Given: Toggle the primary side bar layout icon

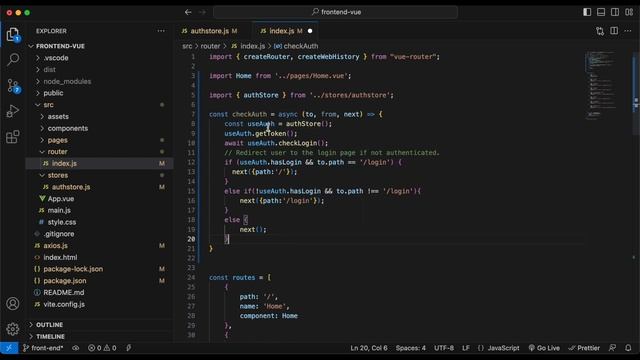Looking at the screenshot, I should pos(587,12).
